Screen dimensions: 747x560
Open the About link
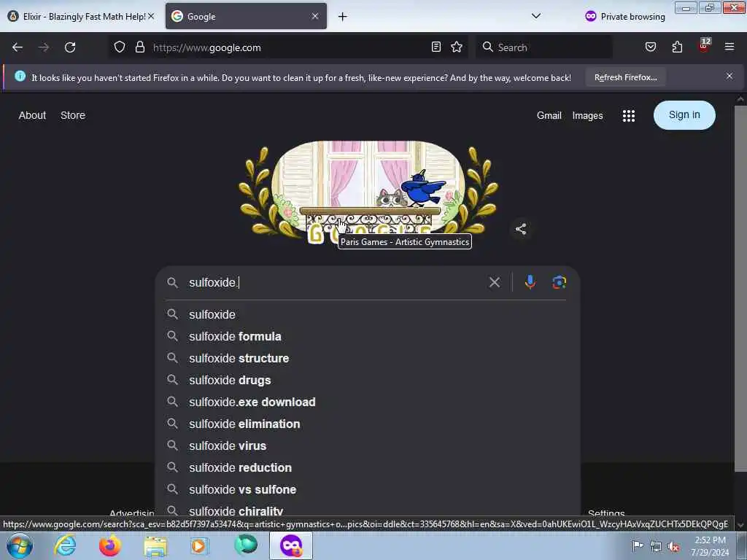[32, 115]
